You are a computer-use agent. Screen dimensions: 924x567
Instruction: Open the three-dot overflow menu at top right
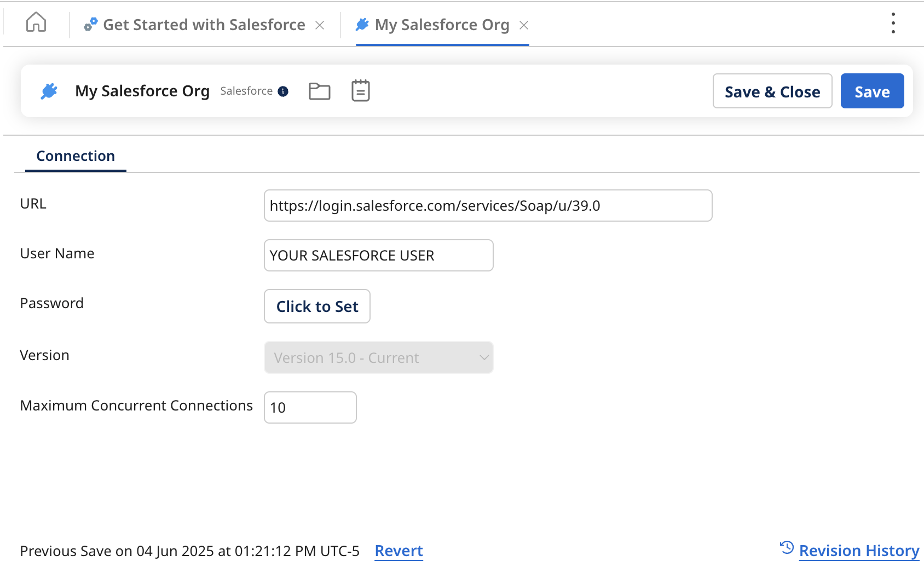coord(893,23)
